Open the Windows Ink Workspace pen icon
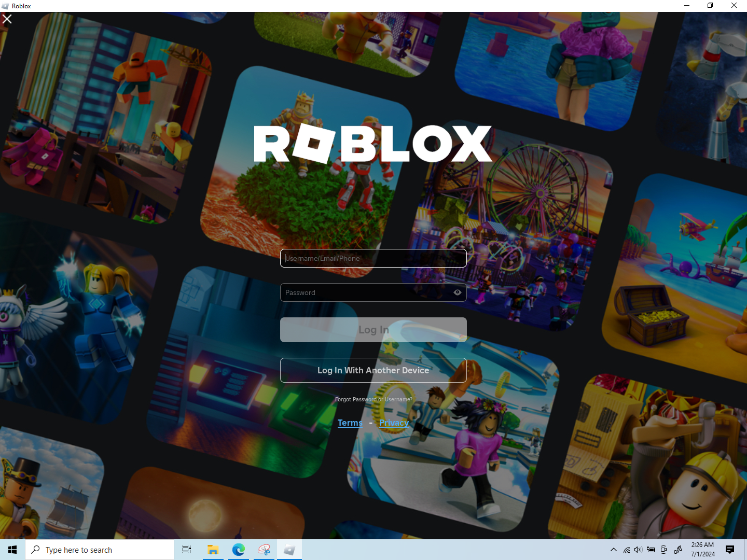The width and height of the screenshot is (747, 560). [678, 550]
